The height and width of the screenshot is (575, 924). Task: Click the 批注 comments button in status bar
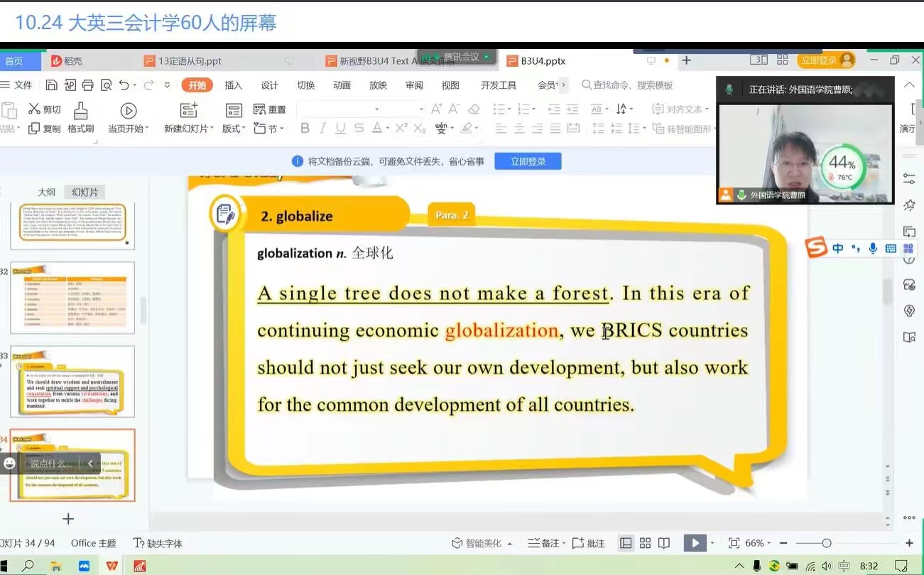(x=589, y=543)
